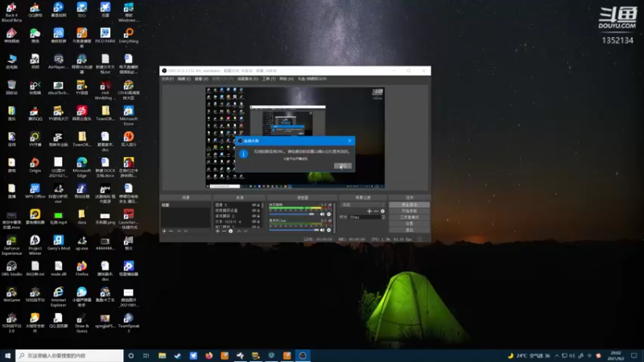Open 场景集合(S) menu in OBS
The height and width of the screenshot is (362, 644).
pos(248,79)
